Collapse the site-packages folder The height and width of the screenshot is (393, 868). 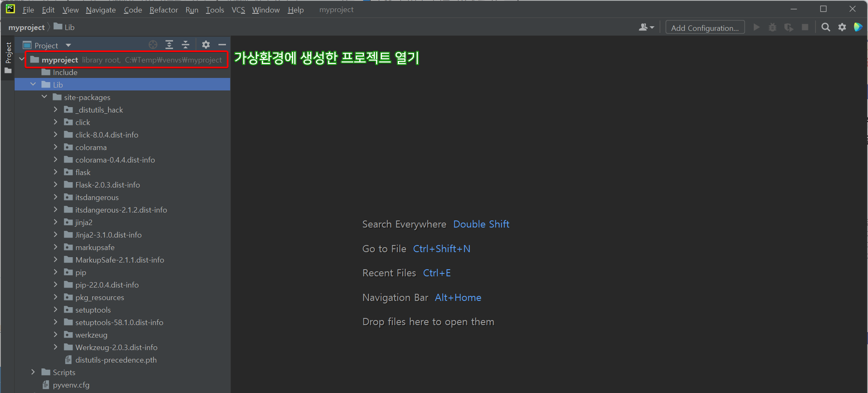coord(44,97)
